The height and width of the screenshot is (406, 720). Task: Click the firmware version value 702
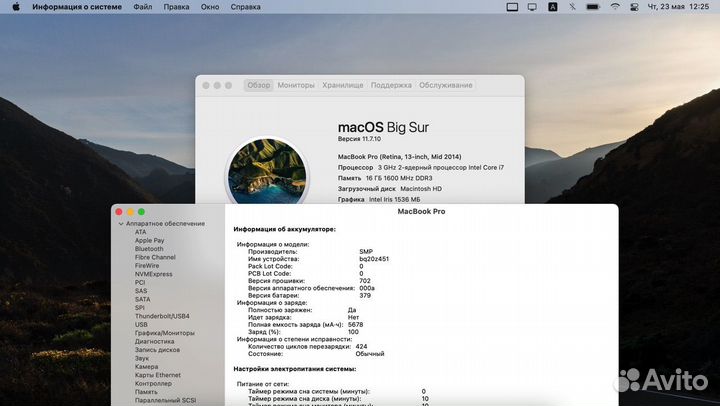[x=365, y=281]
